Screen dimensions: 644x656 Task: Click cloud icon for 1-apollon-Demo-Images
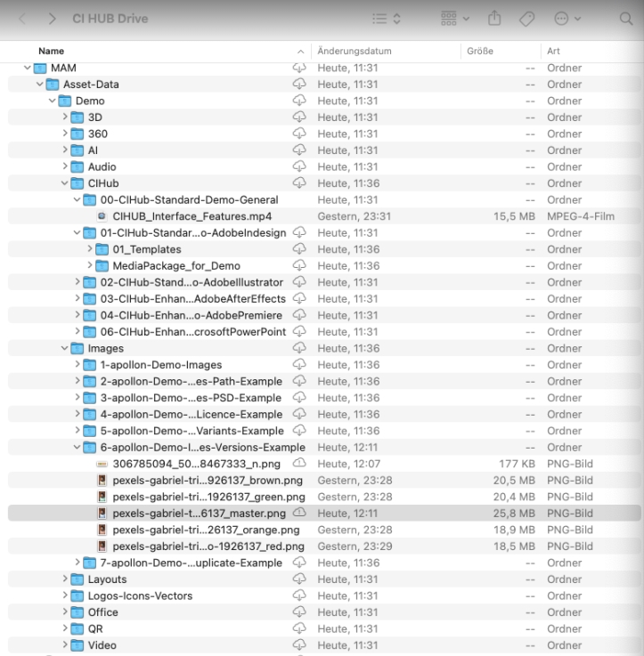point(299,364)
